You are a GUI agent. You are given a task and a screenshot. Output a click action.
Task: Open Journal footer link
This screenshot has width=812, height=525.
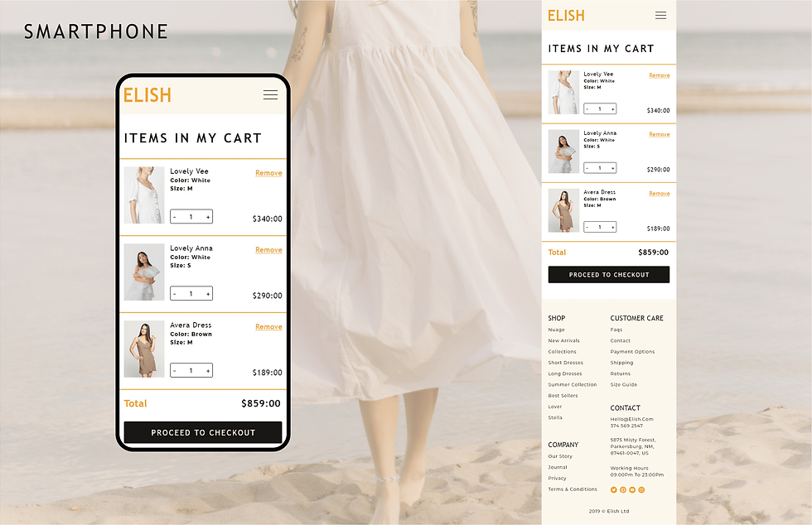[x=557, y=467]
